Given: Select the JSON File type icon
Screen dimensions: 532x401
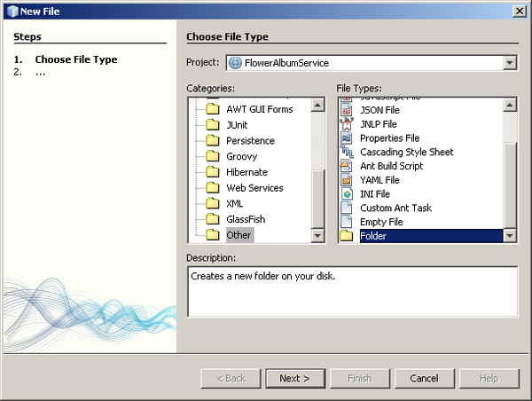Looking at the screenshot, I should click(347, 110).
